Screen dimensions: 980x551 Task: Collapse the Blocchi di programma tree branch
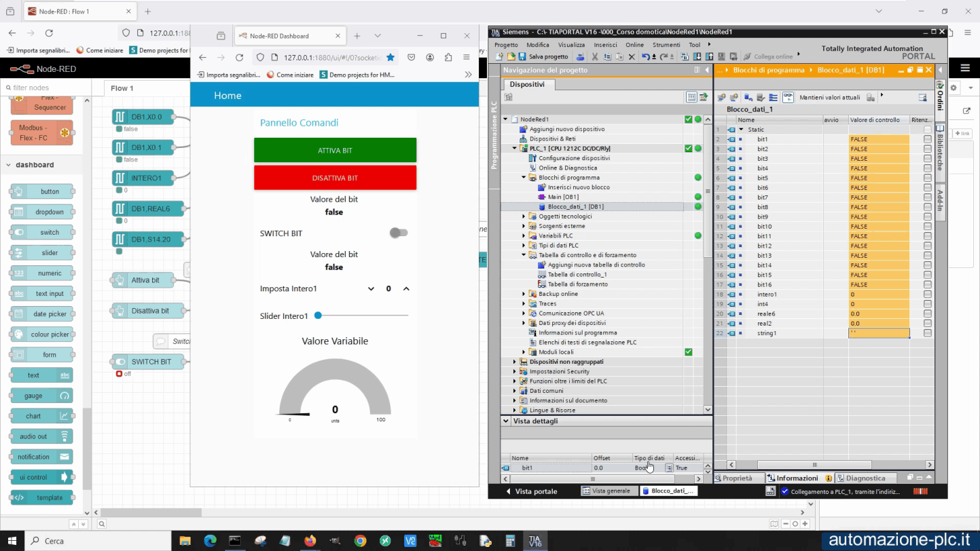coord(523,177)
